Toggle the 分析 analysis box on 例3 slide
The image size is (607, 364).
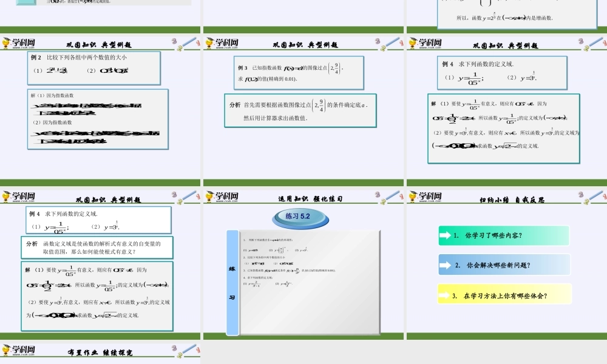pos(300,110)
